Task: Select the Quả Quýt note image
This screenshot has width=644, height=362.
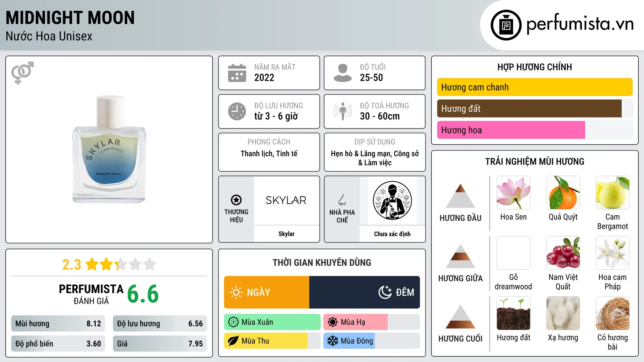Action: click(563, 193)
